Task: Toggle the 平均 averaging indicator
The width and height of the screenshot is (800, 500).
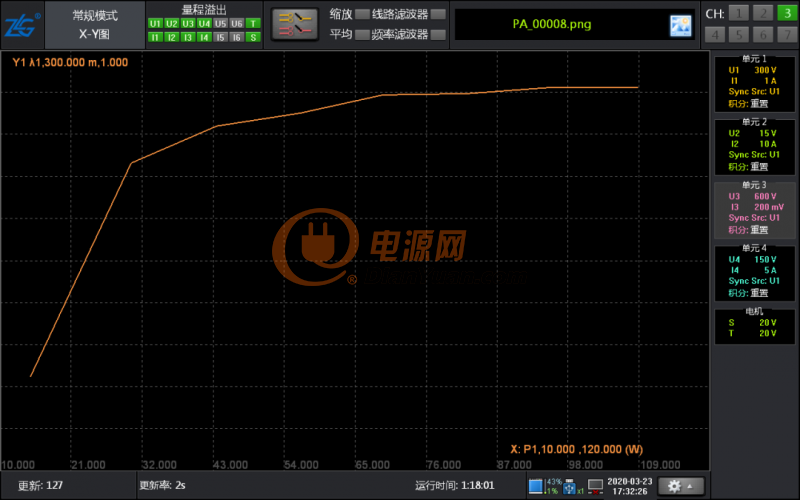Action: pyautogui.click(x=362, y=34)
